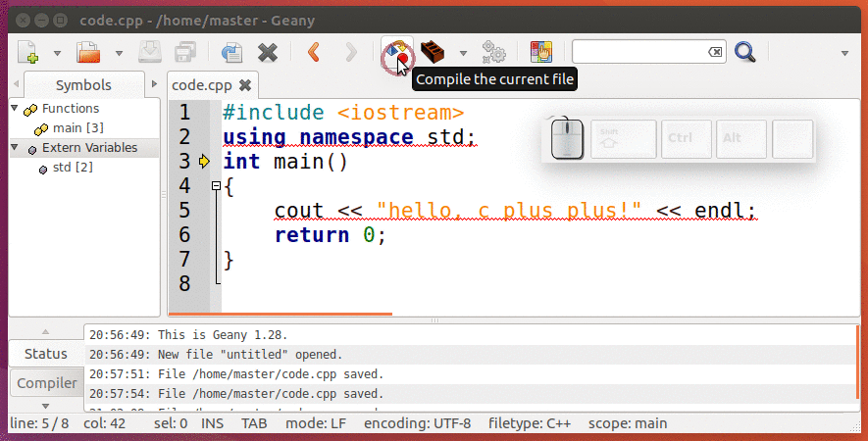Click the message window scrollbar
Image resolution: width=868 pixels, height=441 pixels.
(857, 363)
